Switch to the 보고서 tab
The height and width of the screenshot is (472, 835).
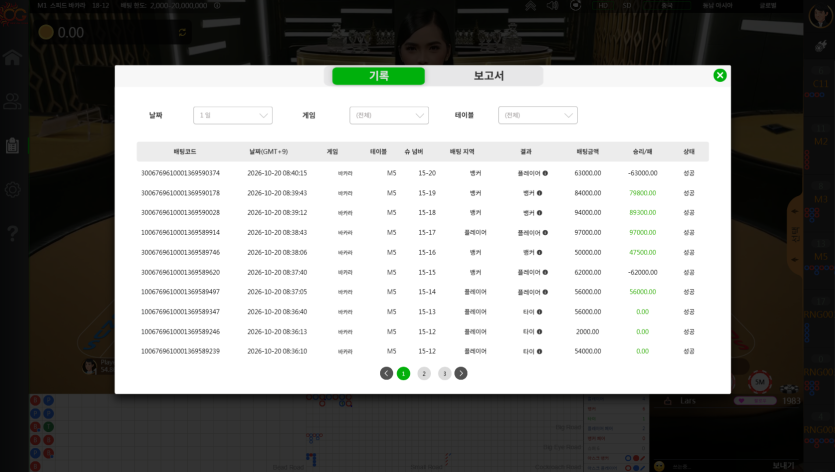click(488, 76)
